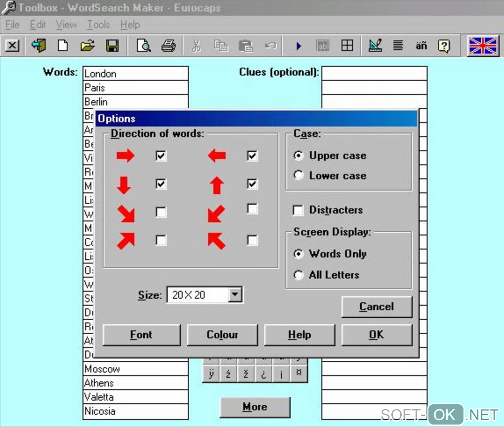504x427 pixels.
Task: Click the Valetta word field
Action: (136, 397)
